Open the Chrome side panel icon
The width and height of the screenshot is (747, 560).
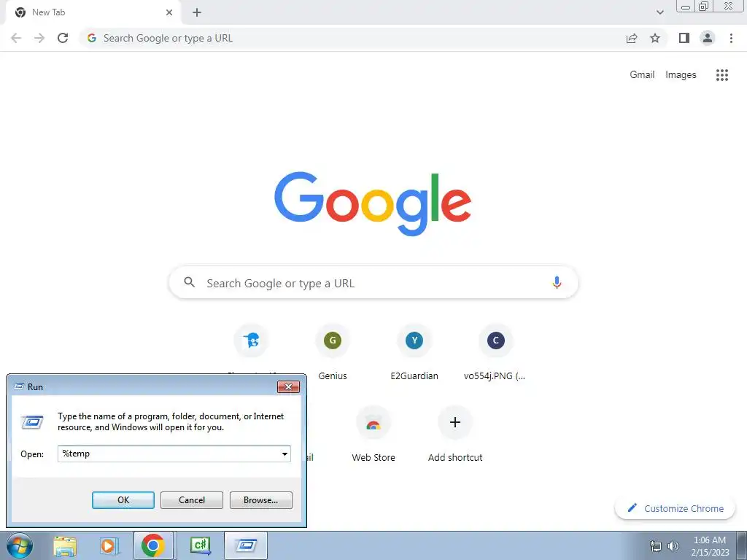tap(684, 38)
